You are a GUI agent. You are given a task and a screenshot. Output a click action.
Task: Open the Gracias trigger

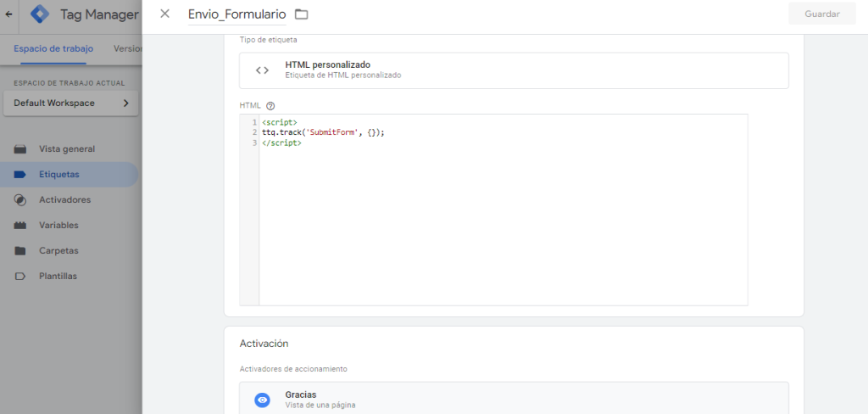[x=514, y=398]
